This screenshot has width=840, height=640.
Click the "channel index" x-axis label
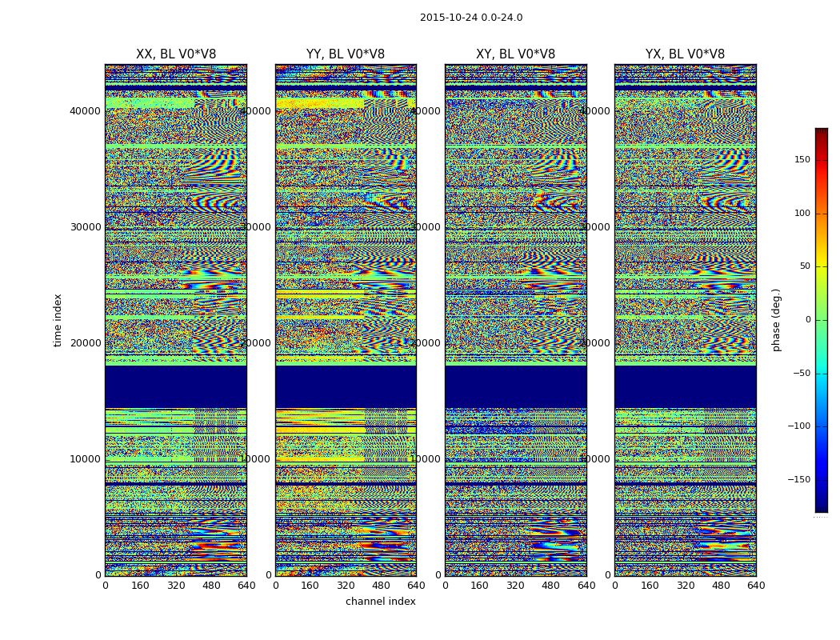(380, 602)
